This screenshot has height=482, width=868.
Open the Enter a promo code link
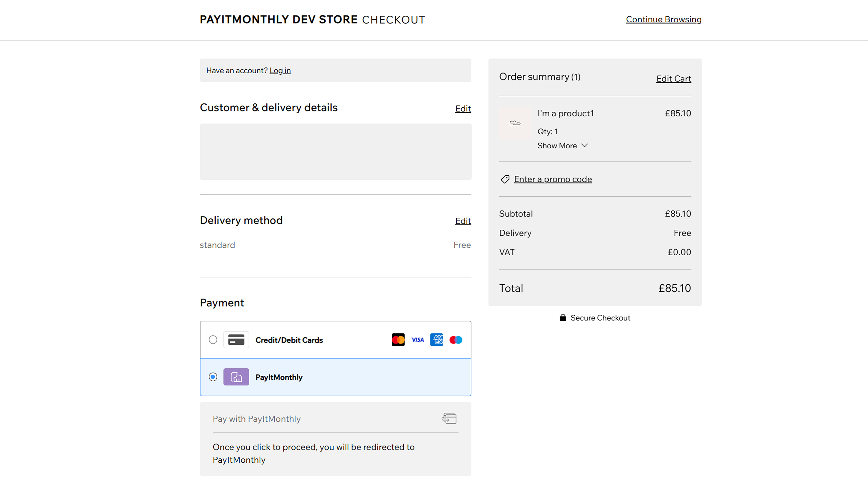553,179
